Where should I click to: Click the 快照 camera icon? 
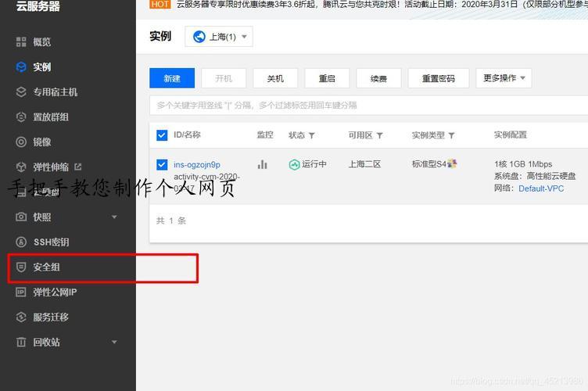click(x=21, y=217)
